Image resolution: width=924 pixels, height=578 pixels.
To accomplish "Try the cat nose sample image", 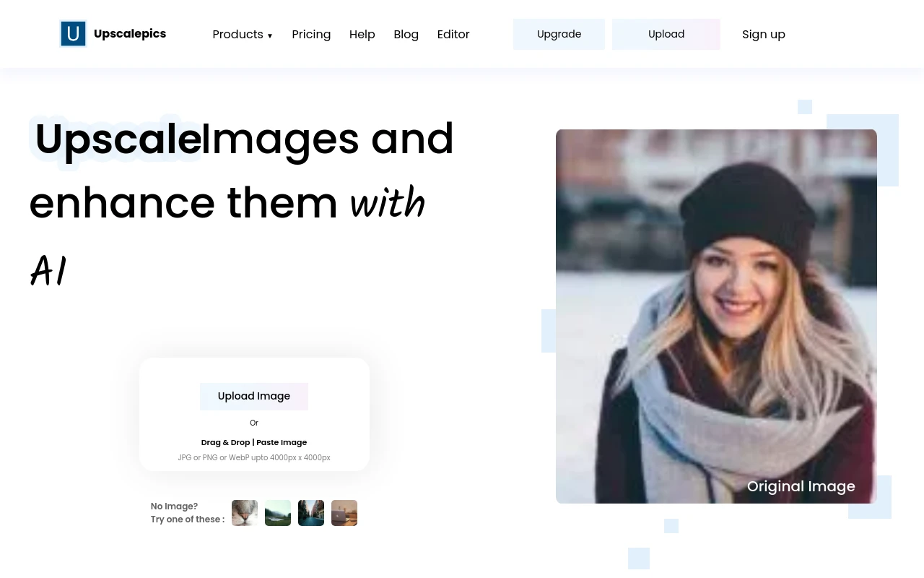I will (x=245, y=513).
